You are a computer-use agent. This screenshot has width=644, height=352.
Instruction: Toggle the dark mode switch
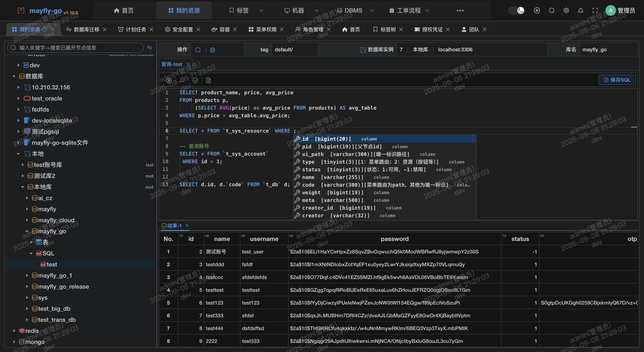(x=517, y=10)
